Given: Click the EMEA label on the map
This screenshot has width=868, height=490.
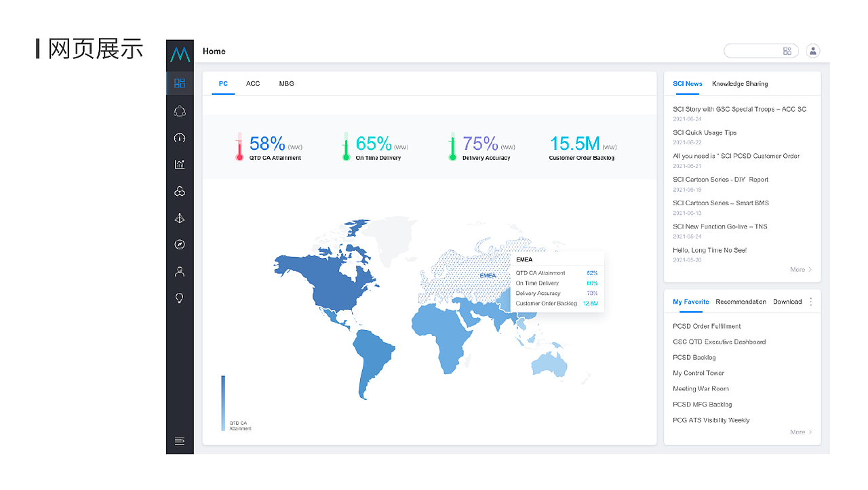Looking at the screenshot, I should 488,276.
